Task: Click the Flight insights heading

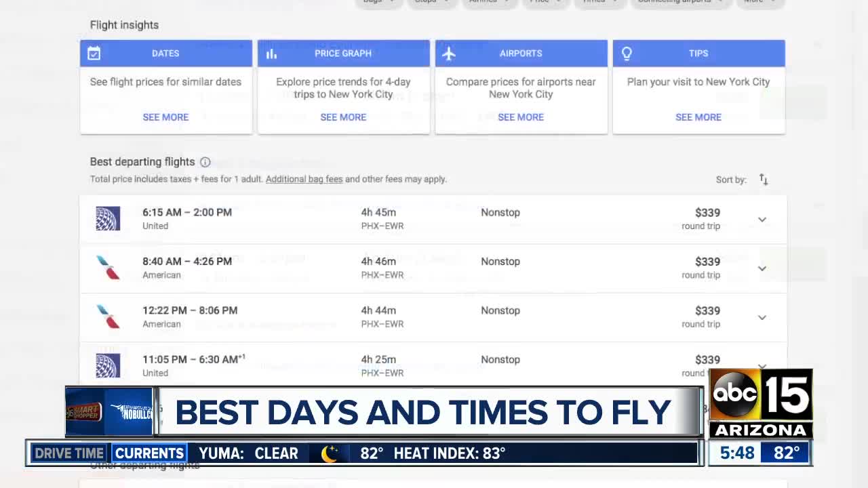Action: (x=124, y=25)
